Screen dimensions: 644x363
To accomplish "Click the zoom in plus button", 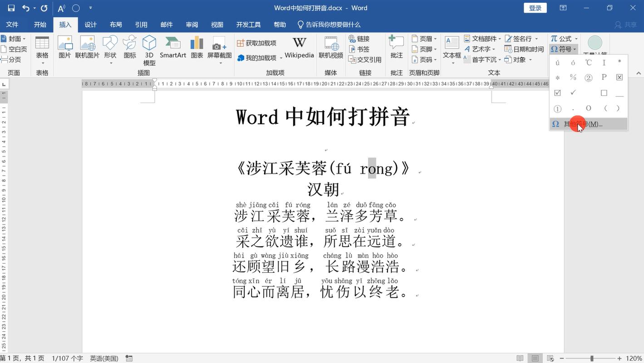I will pyautogui.click(x=619, y=358).
